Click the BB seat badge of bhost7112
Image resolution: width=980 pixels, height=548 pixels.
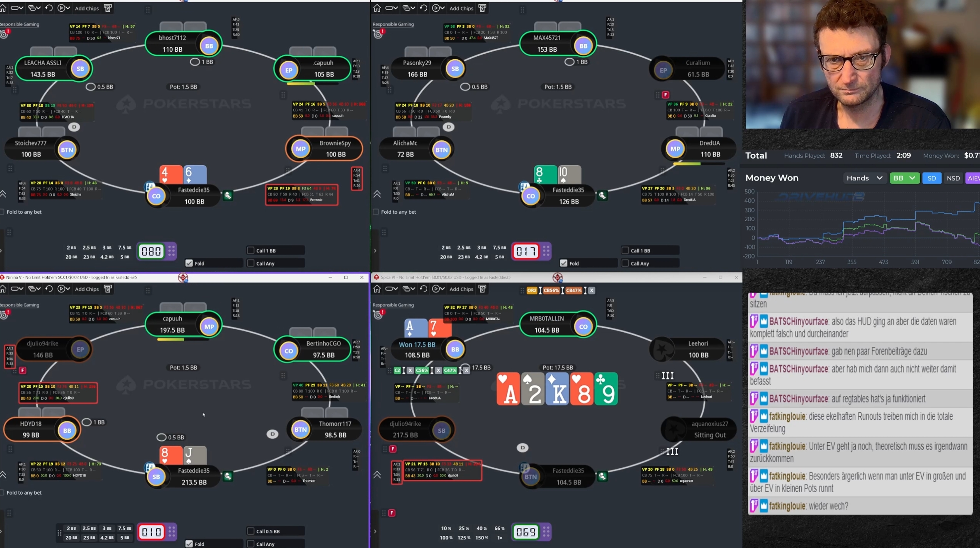(209, 46)
